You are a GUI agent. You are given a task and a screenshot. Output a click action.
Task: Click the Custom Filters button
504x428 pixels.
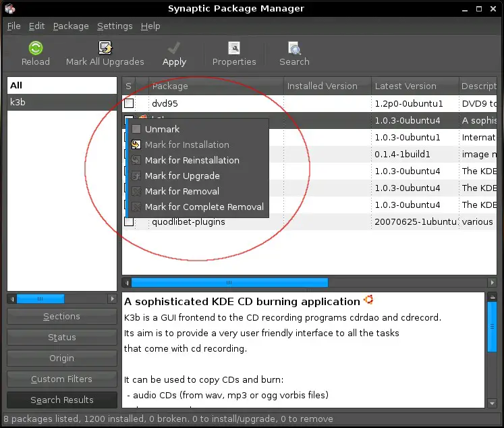tap(61, 379)
